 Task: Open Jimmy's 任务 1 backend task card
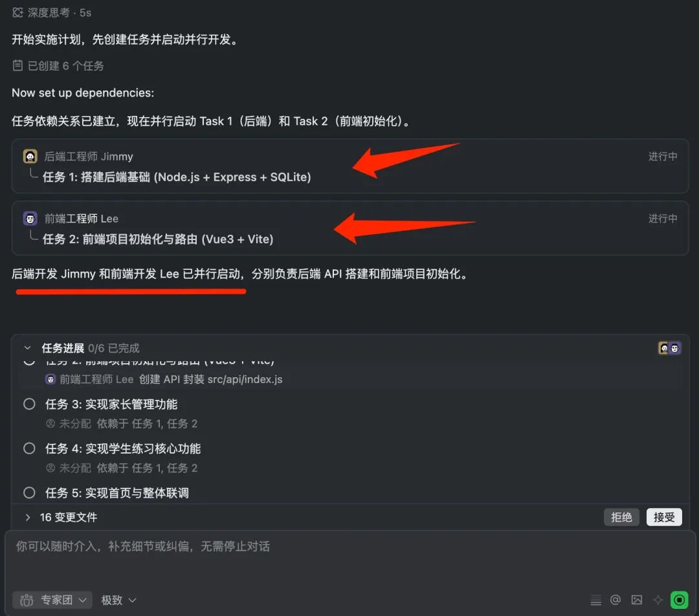coord(350,166)
